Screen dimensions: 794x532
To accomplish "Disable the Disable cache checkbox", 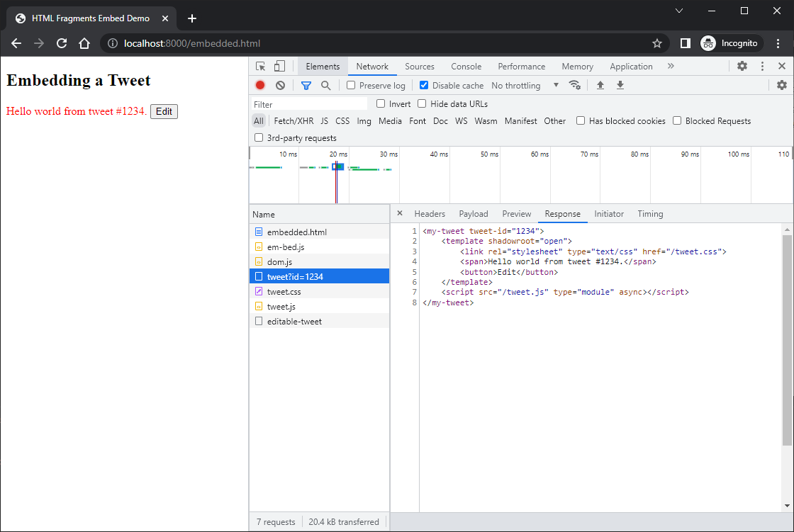I will 423,85.
